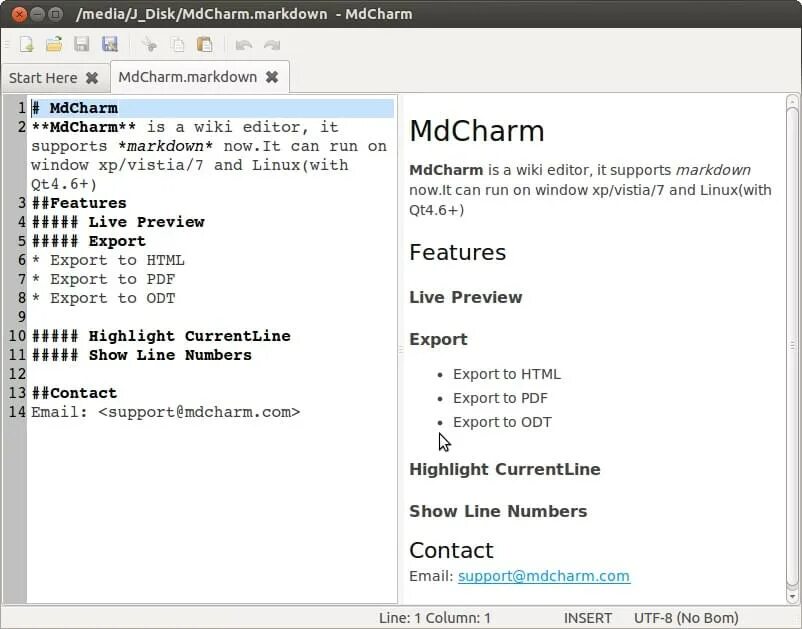Click 'Live Preview' heading in the preview
Image resolution: width=802 pixels, height=629 pixels.
click(x=465, y=297)
